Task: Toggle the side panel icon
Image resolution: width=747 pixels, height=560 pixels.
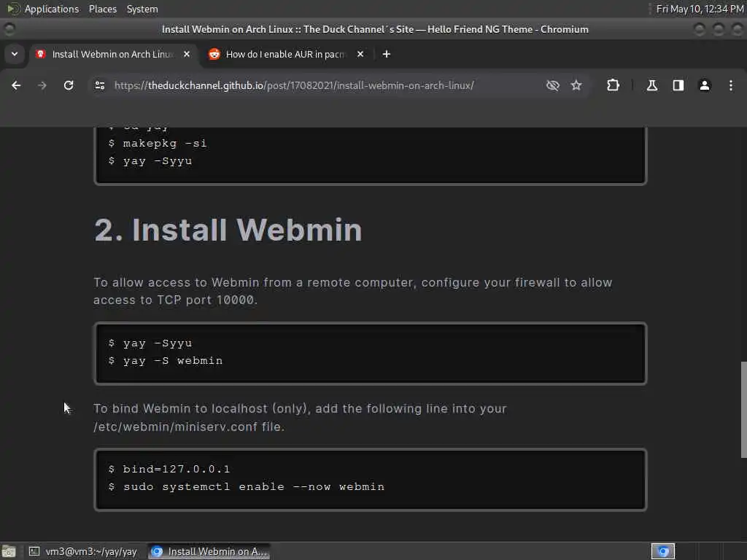Action: (678, 85)
